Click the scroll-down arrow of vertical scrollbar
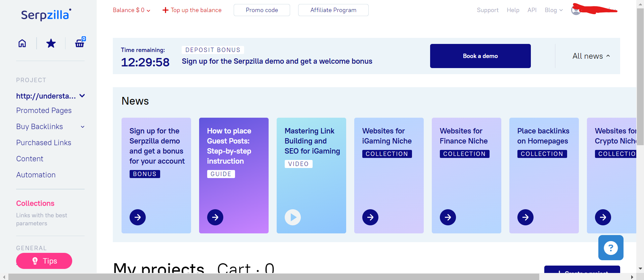 [640, 269]
